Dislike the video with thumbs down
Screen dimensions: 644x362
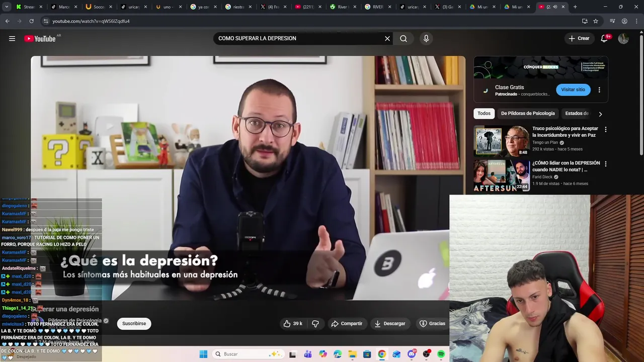click(315, 323)
